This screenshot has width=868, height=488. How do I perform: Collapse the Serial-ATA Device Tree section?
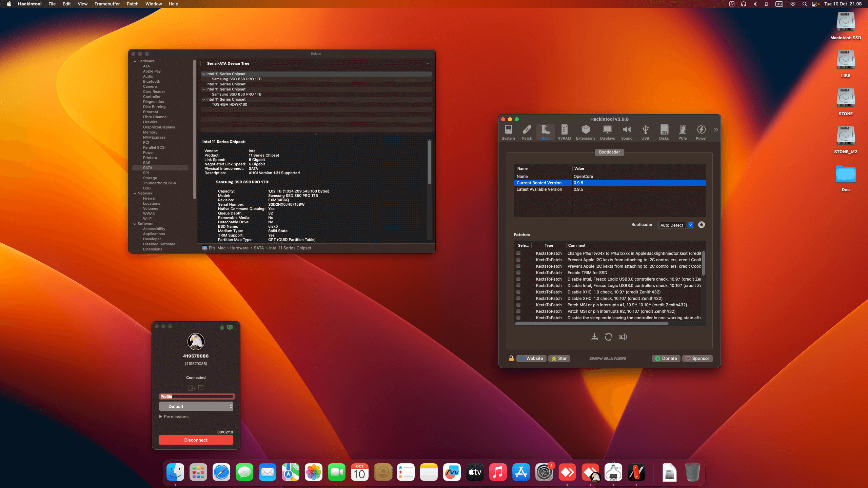click(428, 63)
